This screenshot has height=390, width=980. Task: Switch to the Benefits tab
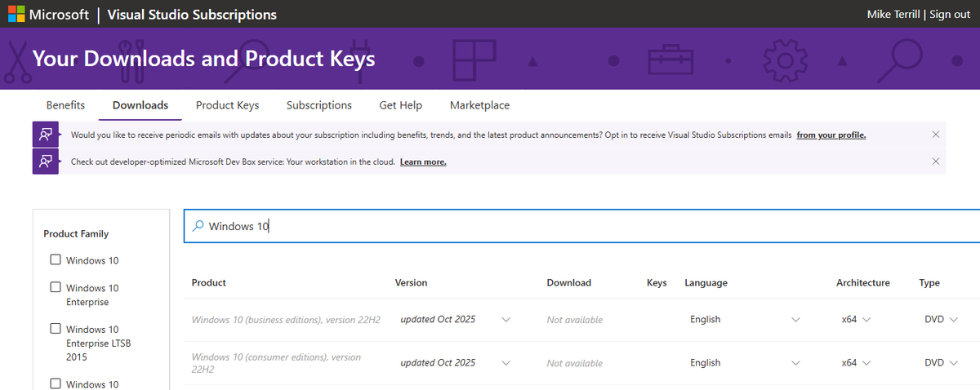(65, 105)
